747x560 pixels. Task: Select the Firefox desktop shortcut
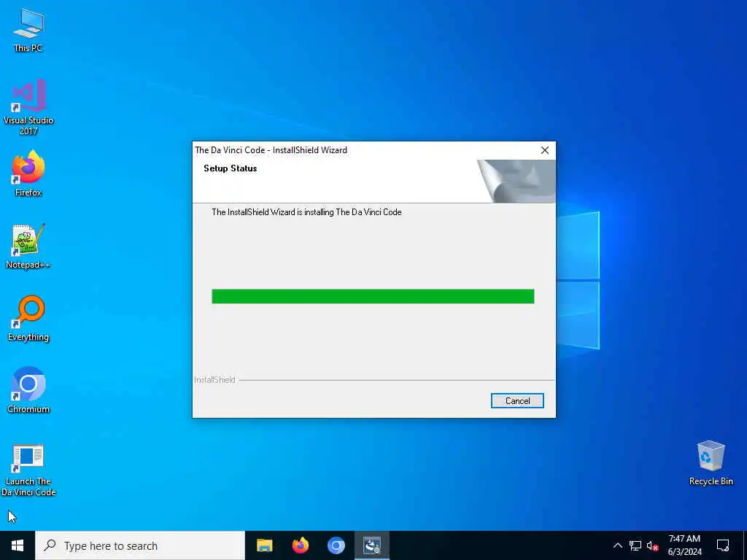coord(28,174)
